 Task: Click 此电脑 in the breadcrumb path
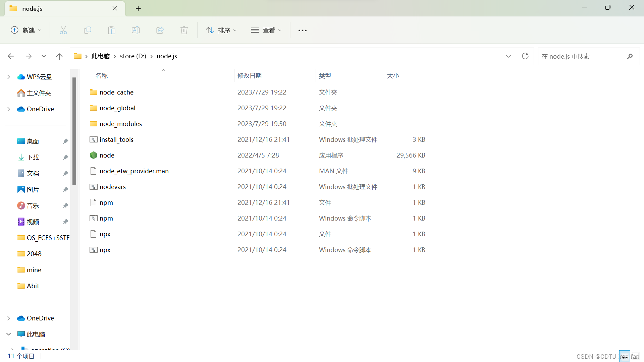(101, 56)
